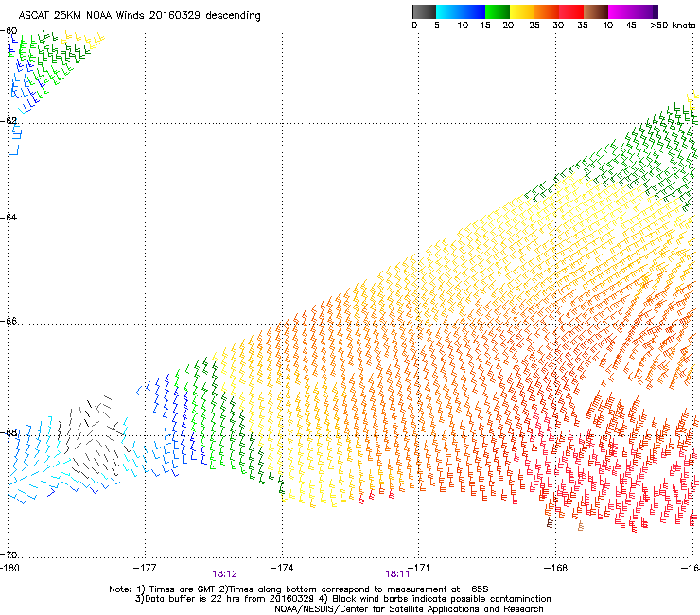Click longitude label '-180' on bottom axis

tap(9, 568)
